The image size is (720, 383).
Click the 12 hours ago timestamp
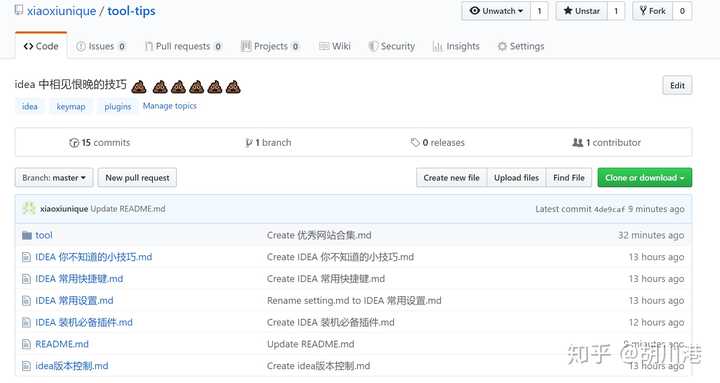[656, 322]
